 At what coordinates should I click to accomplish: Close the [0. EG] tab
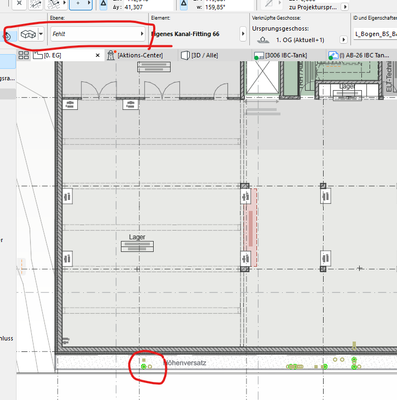[98, 55]
